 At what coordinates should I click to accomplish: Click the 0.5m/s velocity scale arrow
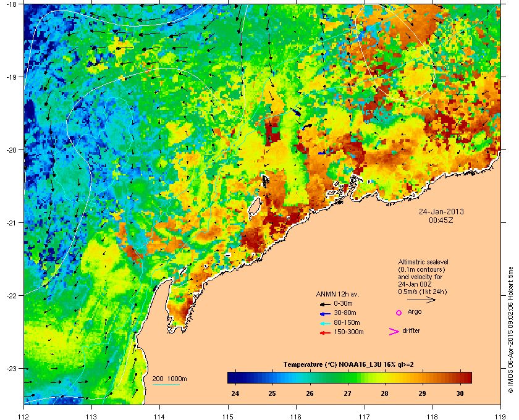(x=421, y=300)
